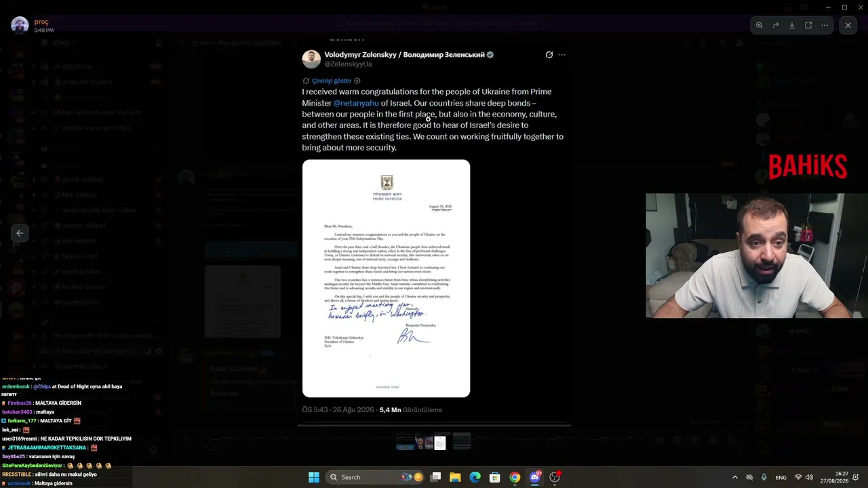Download the image with the download icon
This screenshot has width=868, height=488.
[792, 25]
